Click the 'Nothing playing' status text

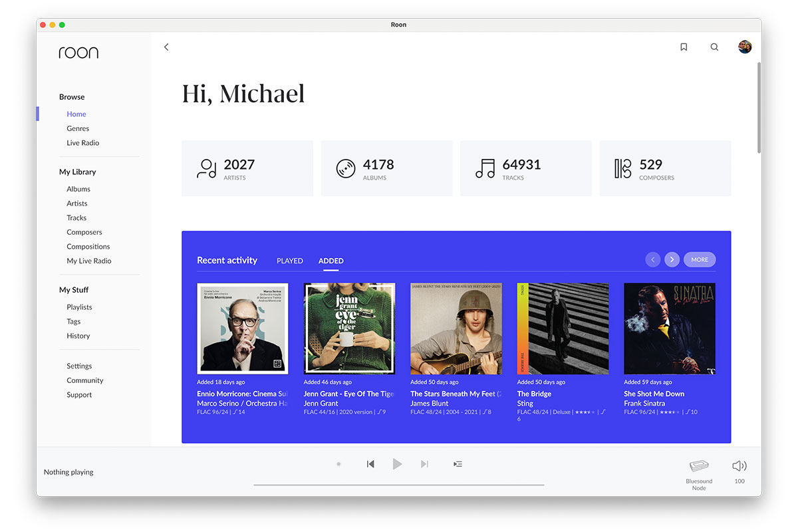coord(68,472)
